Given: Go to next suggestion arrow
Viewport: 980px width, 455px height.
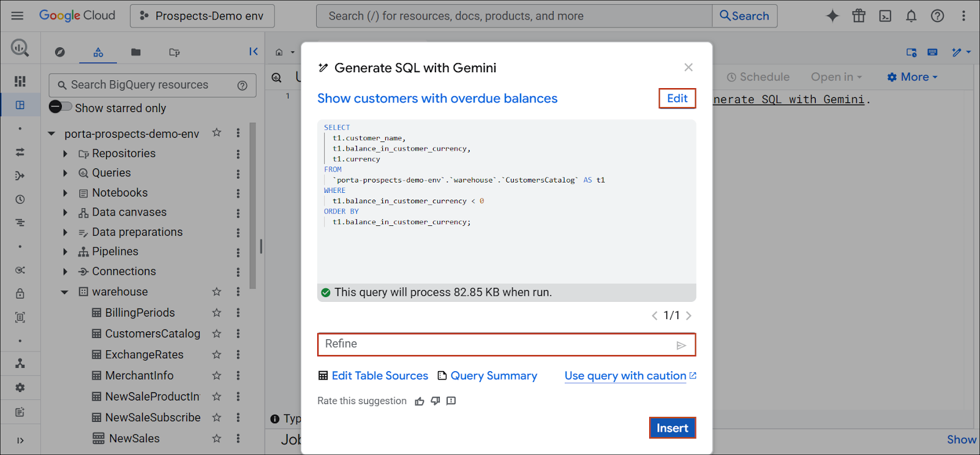Looking at the screenshot, I should pyautogui.click(x=688, y=316).
